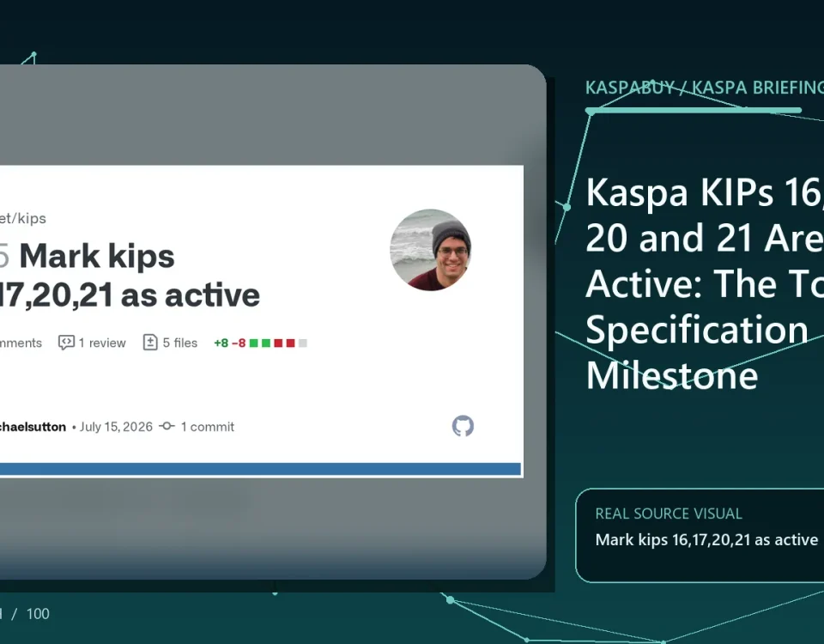This screenshot has height=644, width=824.
Task: Click the '−8' deletions count
Action: pyautogui.click(x=239, y=343)
